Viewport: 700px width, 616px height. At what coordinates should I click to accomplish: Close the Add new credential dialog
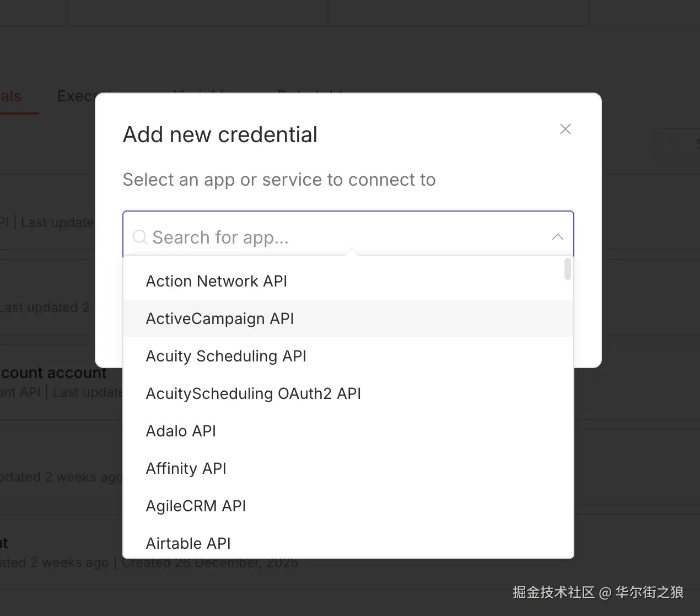pyautogui.click(x=565, y=129)
